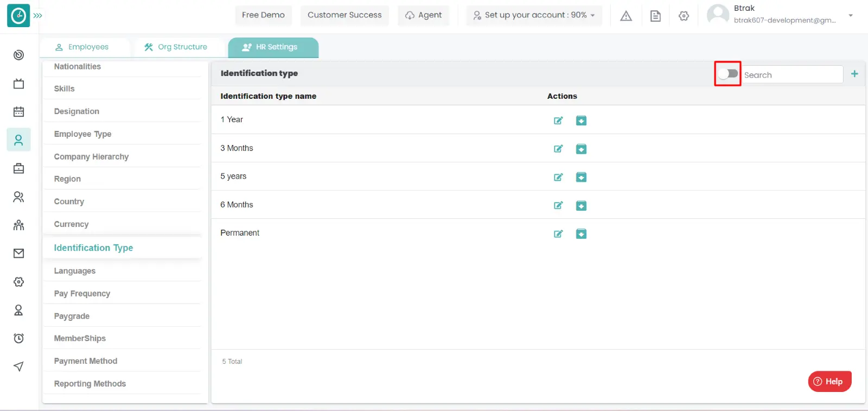Image resolution: width=868 pixels, height=411 pixels.
Task: Select the HR Settings tab
Action: (x=273, y=47)
